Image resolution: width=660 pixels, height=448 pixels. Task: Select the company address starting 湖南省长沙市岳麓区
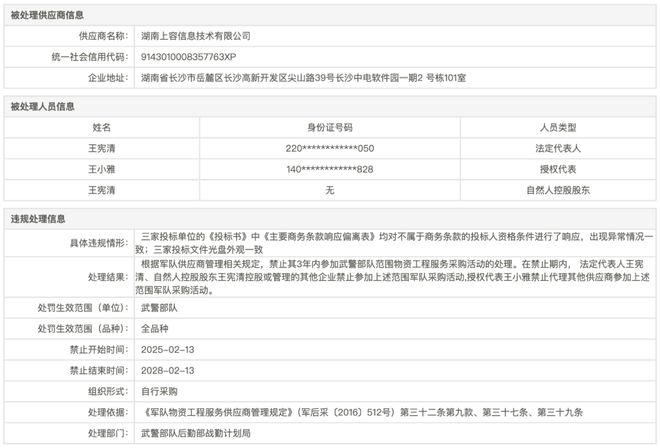(x=303, y=77)
